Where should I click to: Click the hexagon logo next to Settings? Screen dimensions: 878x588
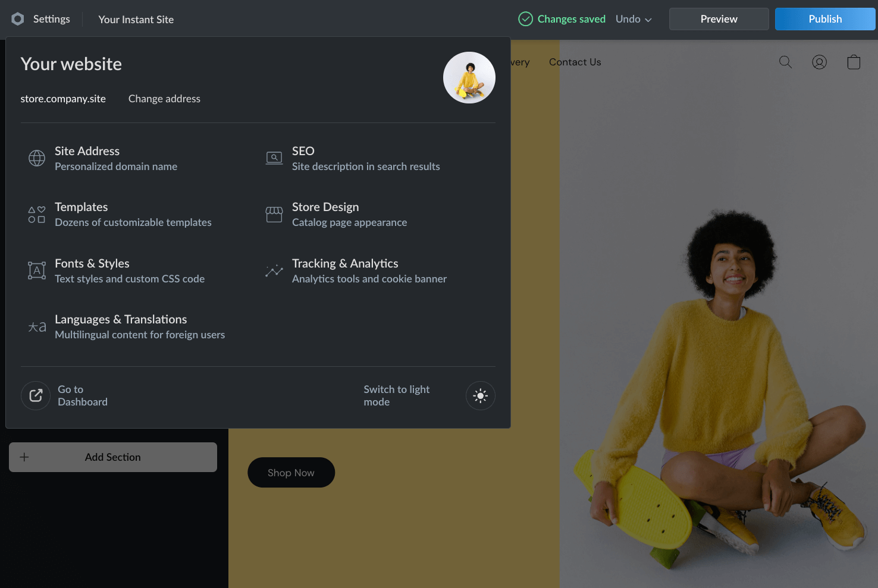pyautogui.click(x=17, y=18)
